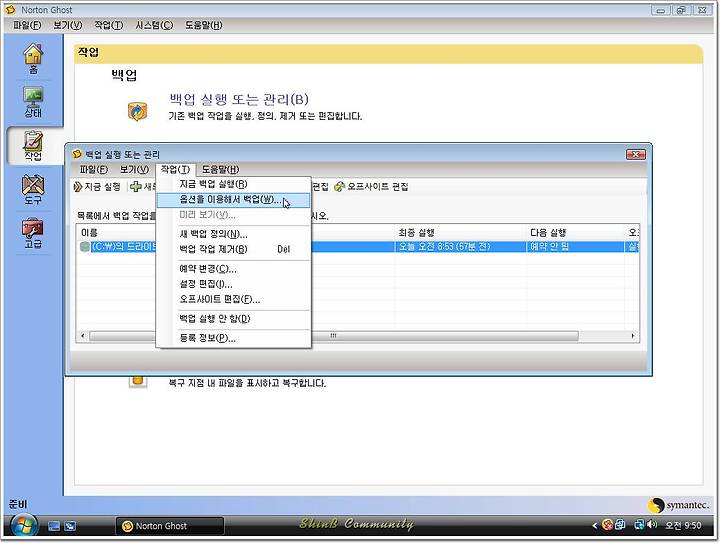
Task: Open the Home (홈) sidebar icon
Action: pos(33,58)
